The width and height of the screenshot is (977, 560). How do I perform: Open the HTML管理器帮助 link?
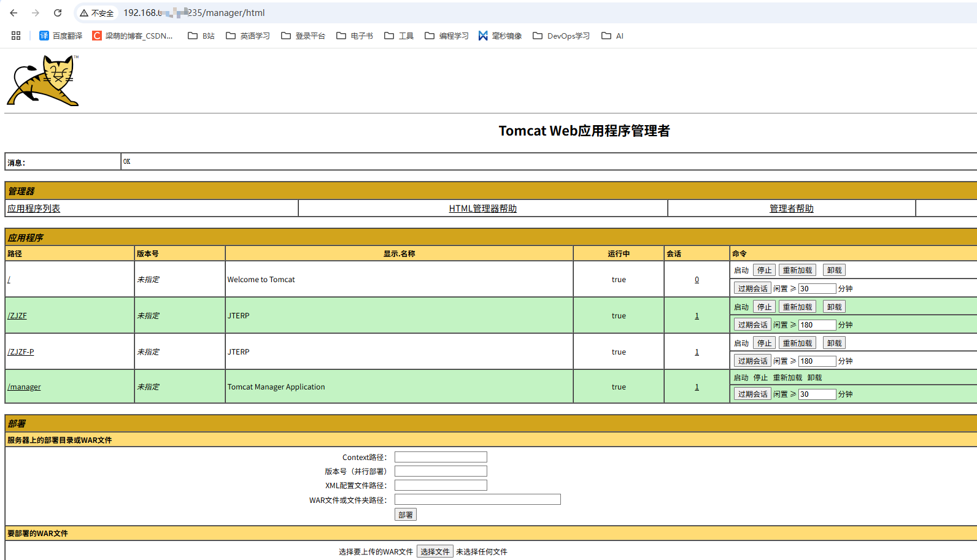(x=483, y=209)
